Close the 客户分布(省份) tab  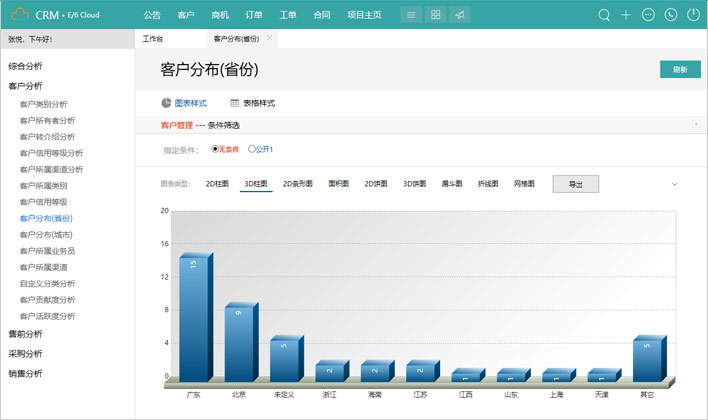(x=269, y=38)
